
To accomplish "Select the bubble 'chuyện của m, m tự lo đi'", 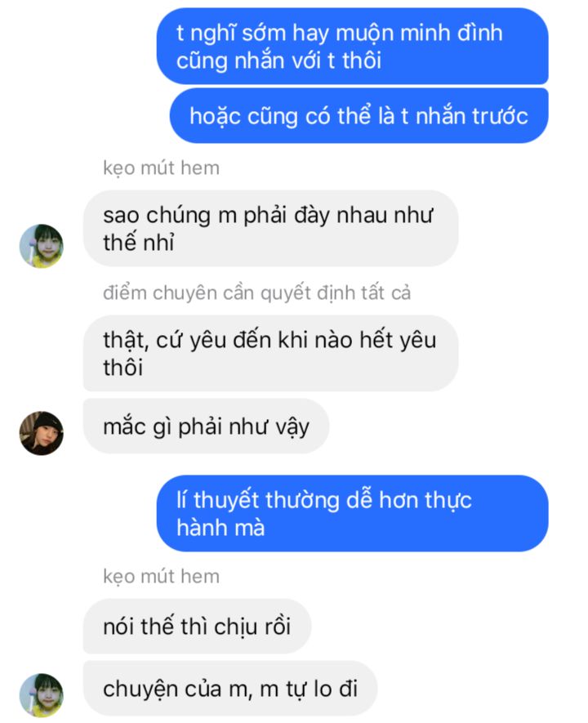I will pos(230,689).
